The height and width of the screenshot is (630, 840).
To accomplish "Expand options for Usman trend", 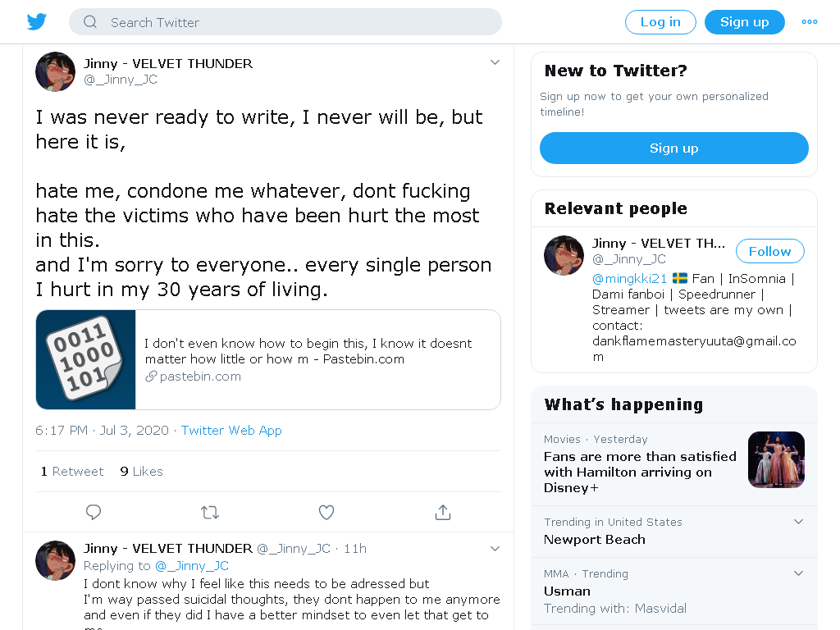I will pos(798,573).
